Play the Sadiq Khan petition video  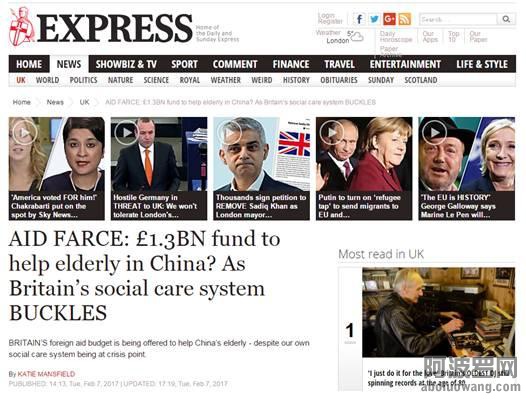pos(229,133)
